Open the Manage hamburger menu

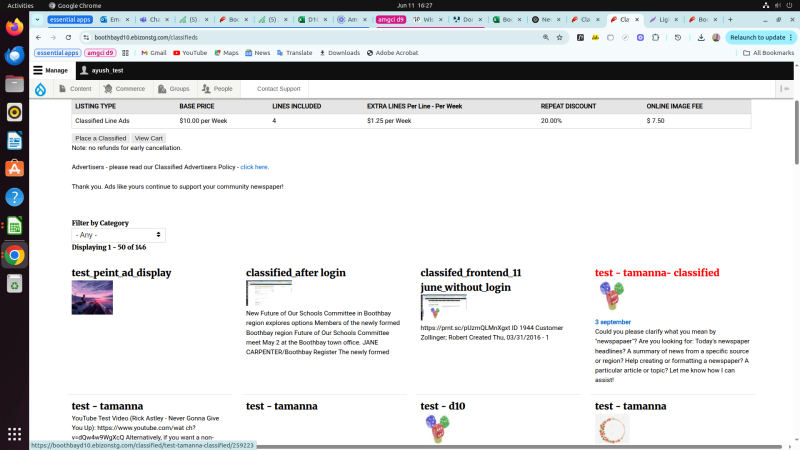pos(50,71)
